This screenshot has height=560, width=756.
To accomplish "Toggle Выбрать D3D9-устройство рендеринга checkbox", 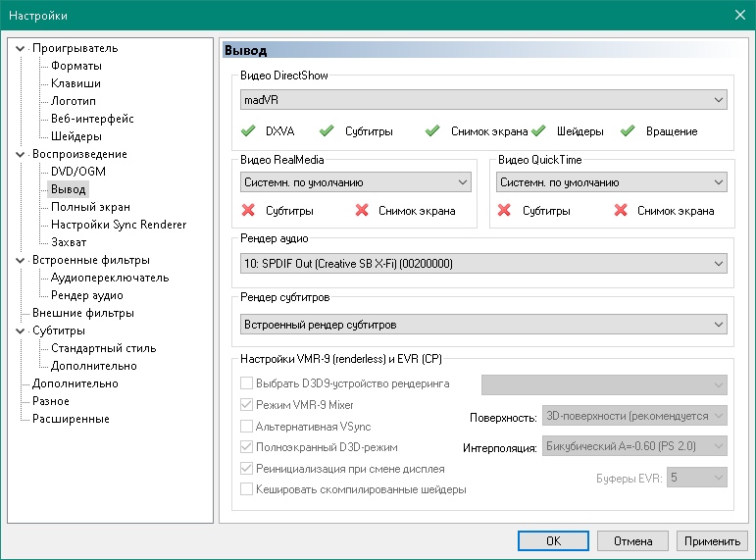I will (246, 383).
